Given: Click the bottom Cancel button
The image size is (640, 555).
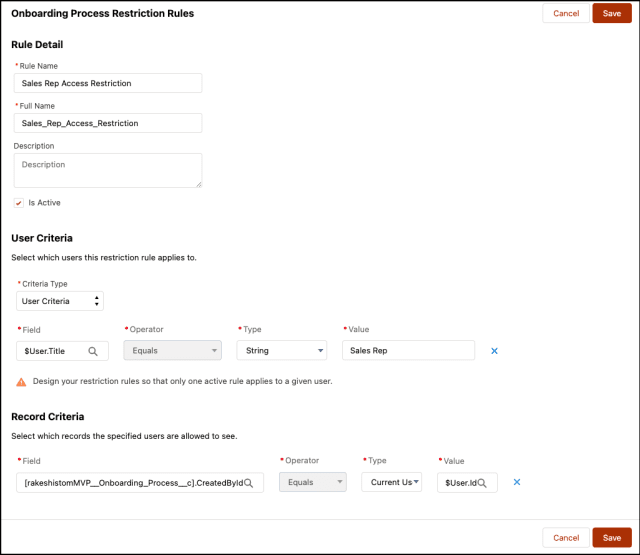Looking at the screenshot, I should click(x=566, y=538).
